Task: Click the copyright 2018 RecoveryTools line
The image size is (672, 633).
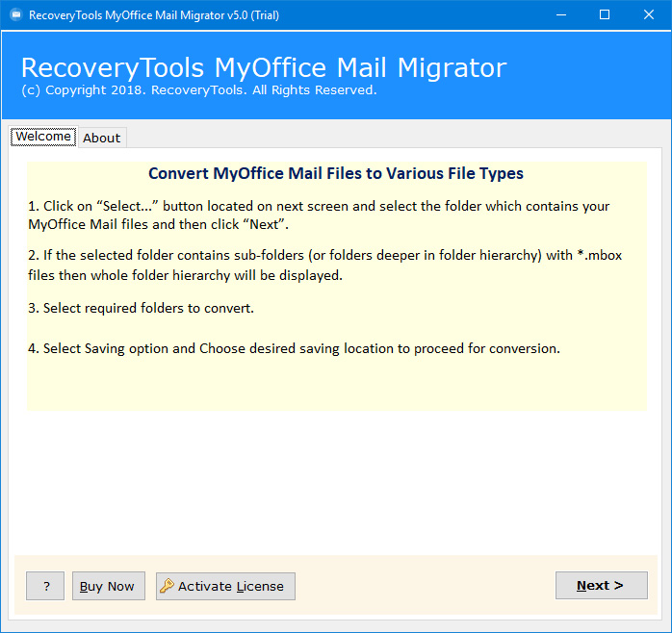Action: coord(199,89)
